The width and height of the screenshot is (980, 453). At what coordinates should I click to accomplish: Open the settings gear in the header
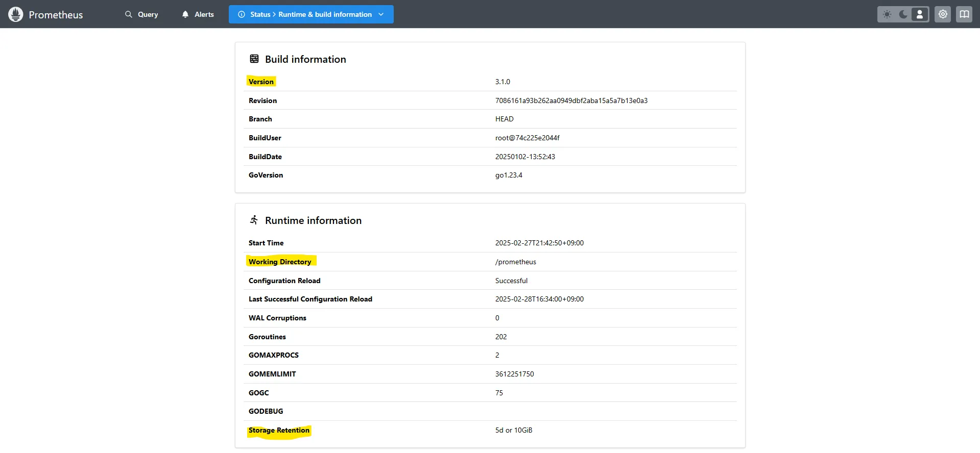[x=943, y=14]
